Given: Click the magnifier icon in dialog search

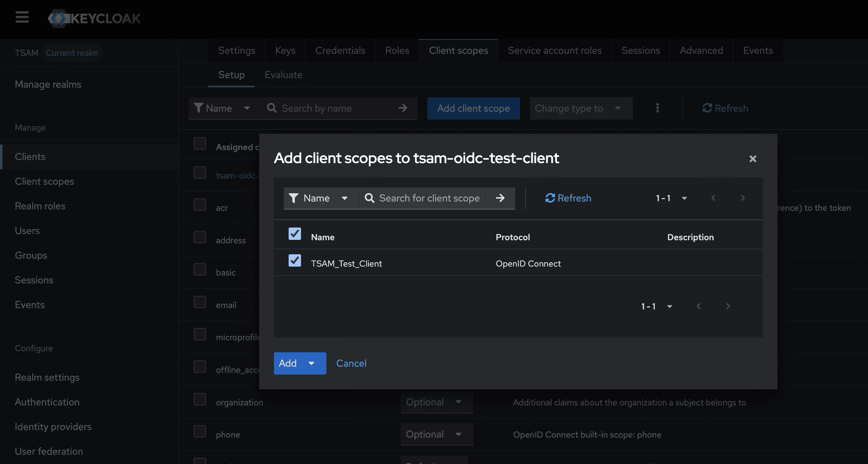Looking at the screenshot, I should (369, 198).
